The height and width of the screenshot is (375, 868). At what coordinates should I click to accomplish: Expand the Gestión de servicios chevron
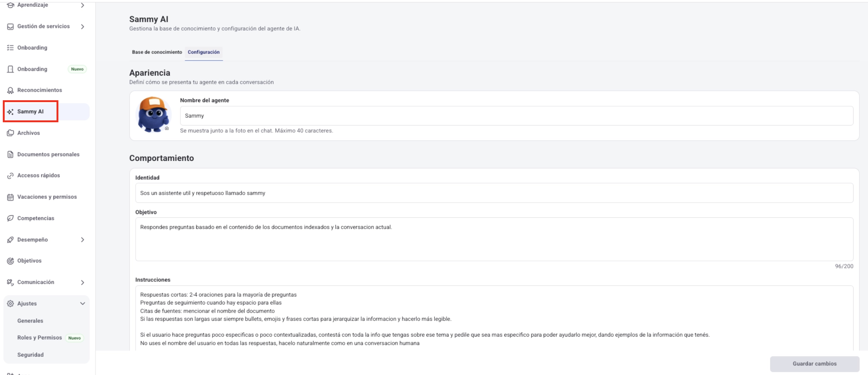click(83, 26)
